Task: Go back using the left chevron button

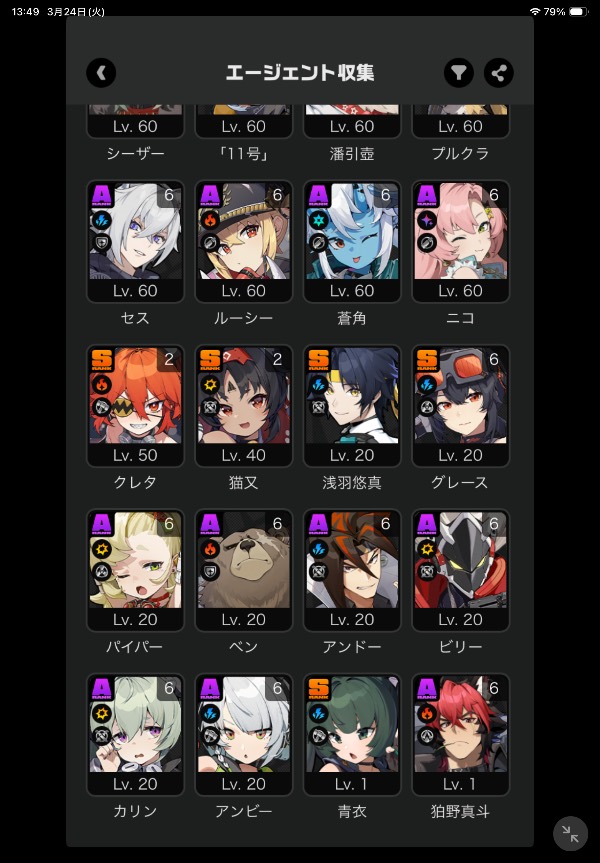Action: pos(101,73)
